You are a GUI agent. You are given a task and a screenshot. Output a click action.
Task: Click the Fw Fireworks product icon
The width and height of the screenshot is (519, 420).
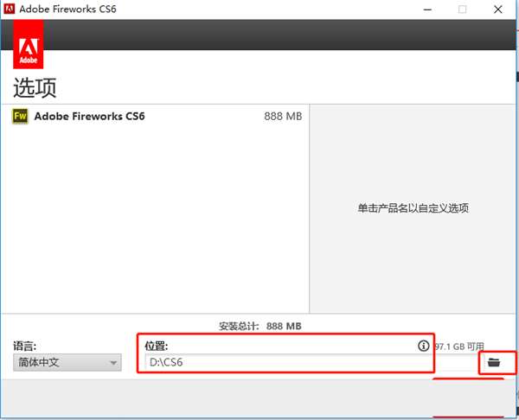pos(20,116)
